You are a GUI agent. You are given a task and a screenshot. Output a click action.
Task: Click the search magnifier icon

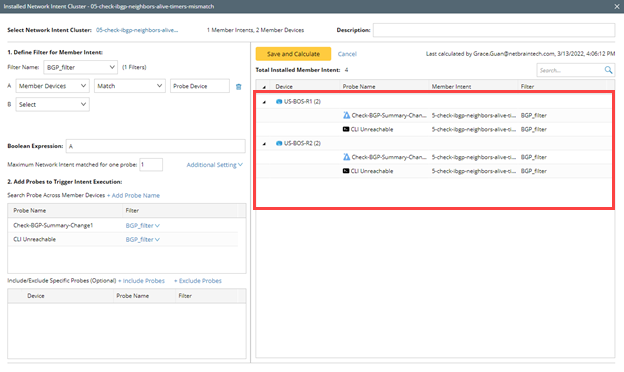(608, 70)
